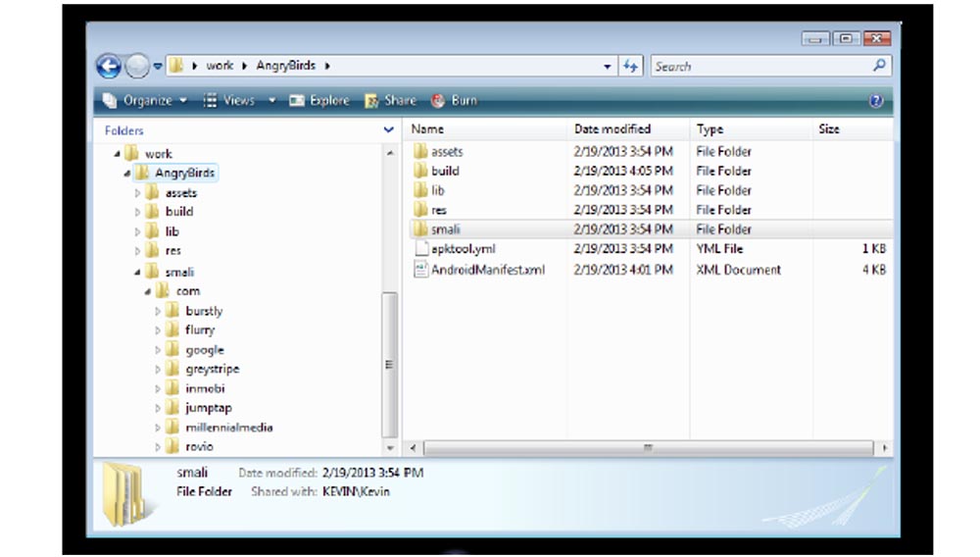Click folder tree scroll up arrow

[x=390, y=153]
